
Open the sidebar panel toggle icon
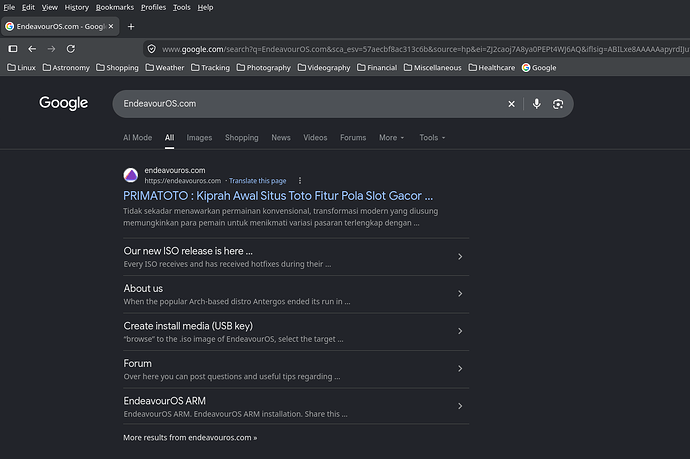(13, 49)
